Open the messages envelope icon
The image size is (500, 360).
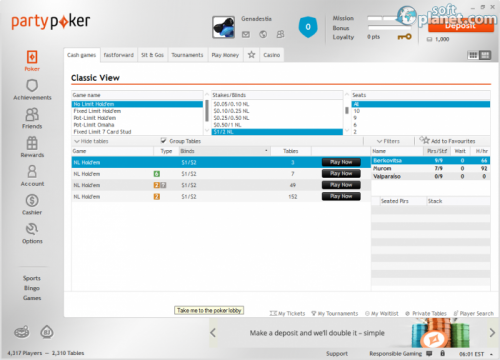pyautogui.click(x=246, y=34)
